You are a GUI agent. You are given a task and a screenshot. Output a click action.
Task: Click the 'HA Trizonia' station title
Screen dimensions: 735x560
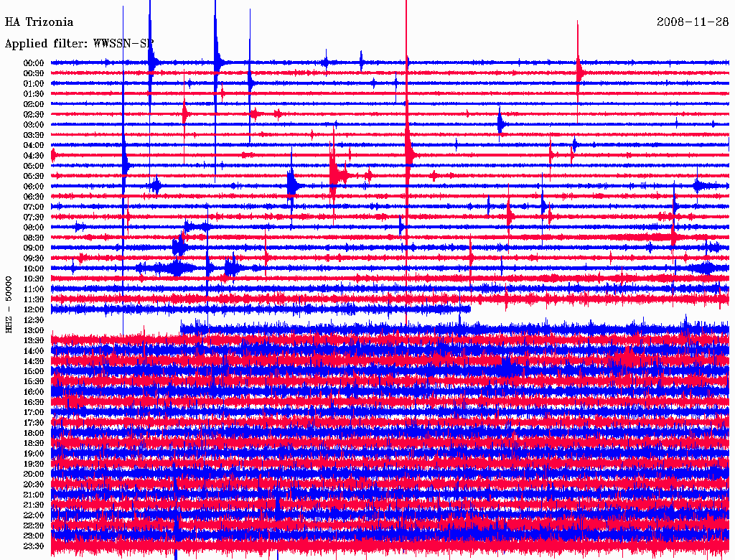coord(39,22)
